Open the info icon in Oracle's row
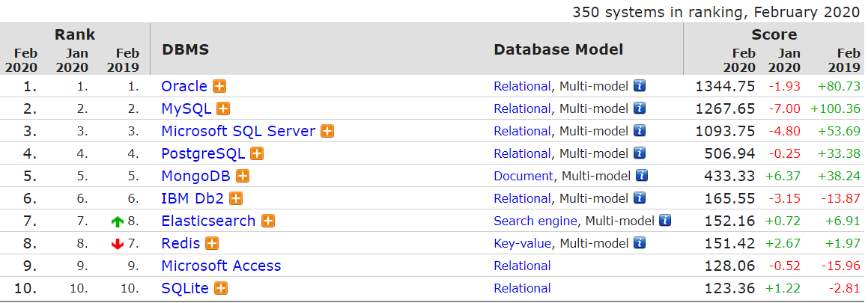 pos(640,86)
